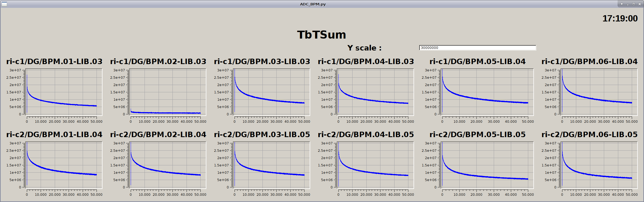Select the ri-c1/DG/BPM.04-LIB.03 chart

(x=375, y=92)
